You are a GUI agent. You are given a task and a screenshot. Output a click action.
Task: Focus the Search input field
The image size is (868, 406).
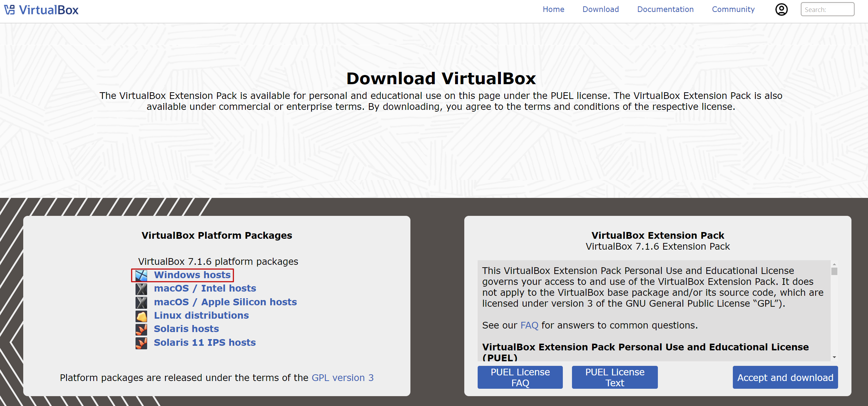click(x=827, y=10)
